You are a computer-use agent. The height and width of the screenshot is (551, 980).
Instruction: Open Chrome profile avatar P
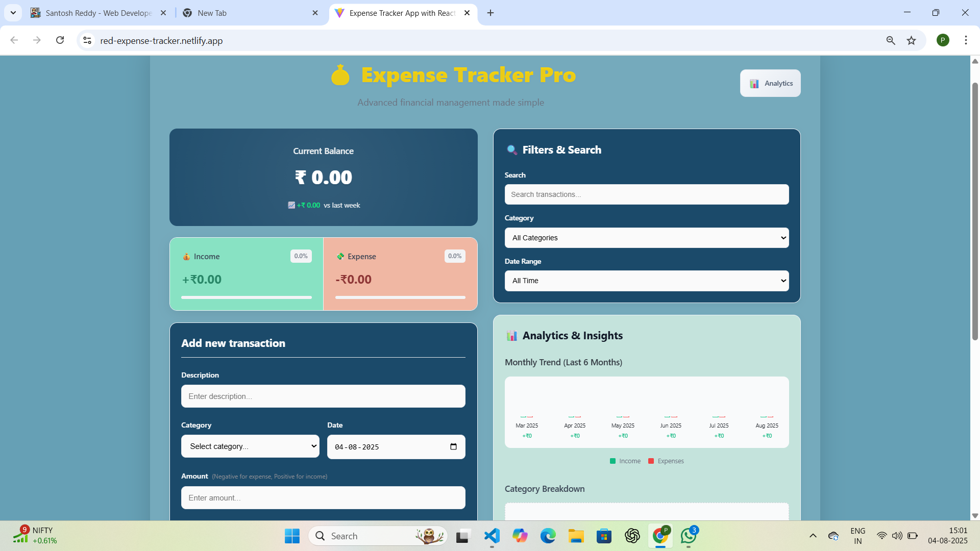coord(943,40)
